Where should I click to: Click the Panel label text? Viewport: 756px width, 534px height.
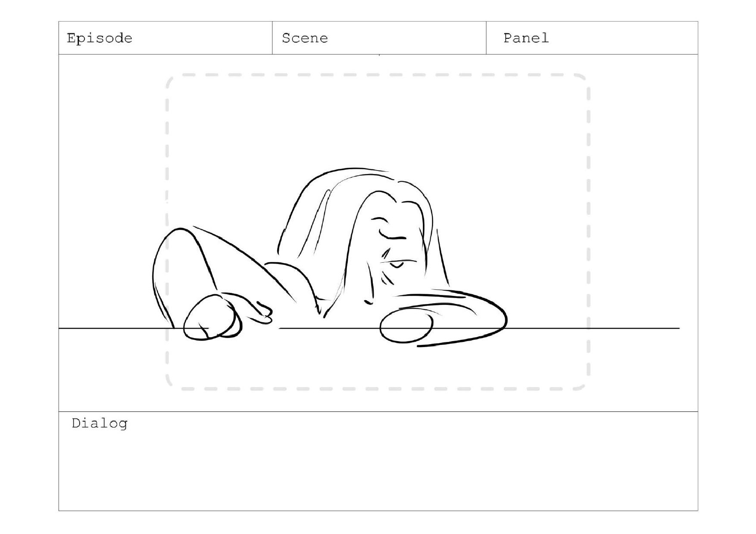[526, 38]
